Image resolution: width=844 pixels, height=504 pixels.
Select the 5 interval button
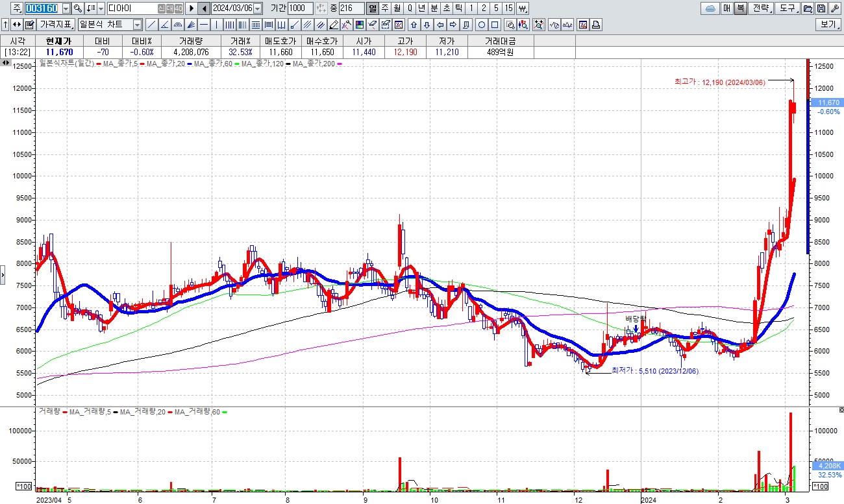point(496,8)
